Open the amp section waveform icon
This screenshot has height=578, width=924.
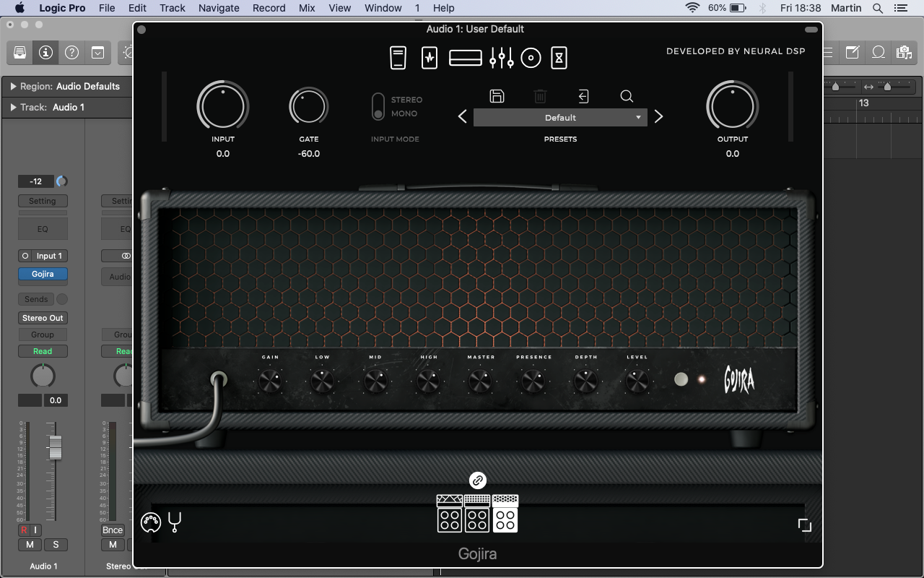point(430,58)
